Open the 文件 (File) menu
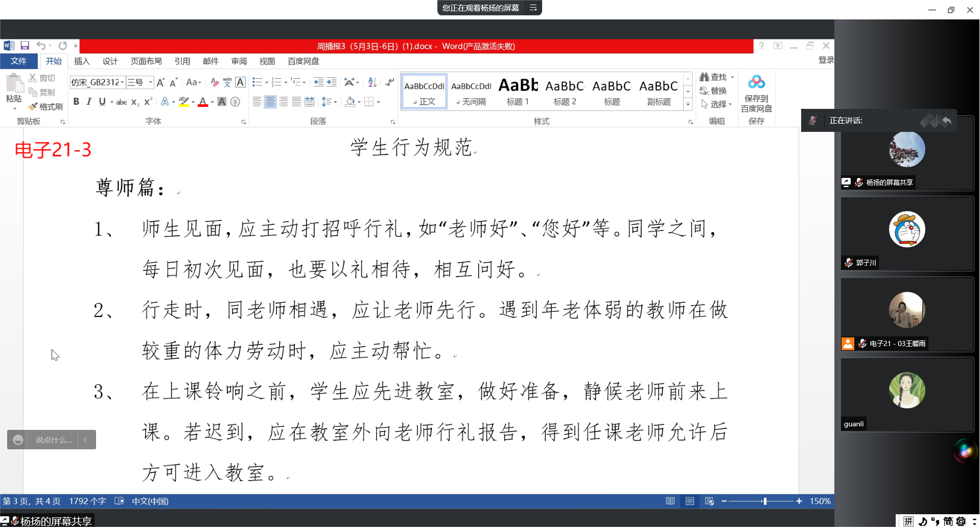This screenshot has height=527, width=980. pyautogui.click(x=19, y=61)
